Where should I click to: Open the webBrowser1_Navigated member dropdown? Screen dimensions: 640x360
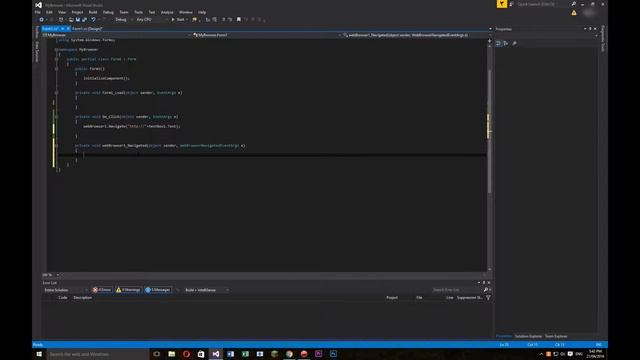(416, 35)
